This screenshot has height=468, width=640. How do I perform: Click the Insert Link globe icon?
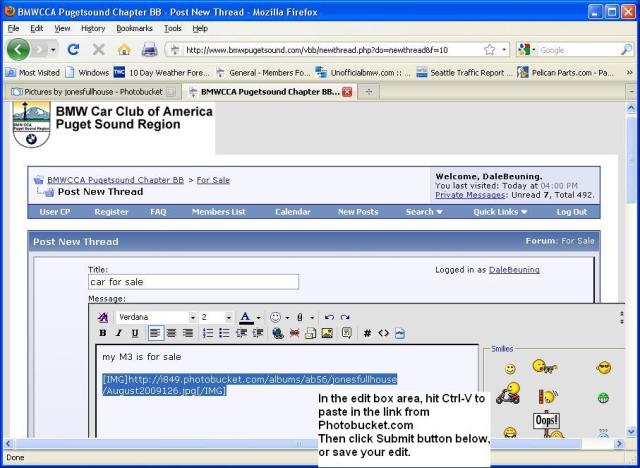pos(278,333)
